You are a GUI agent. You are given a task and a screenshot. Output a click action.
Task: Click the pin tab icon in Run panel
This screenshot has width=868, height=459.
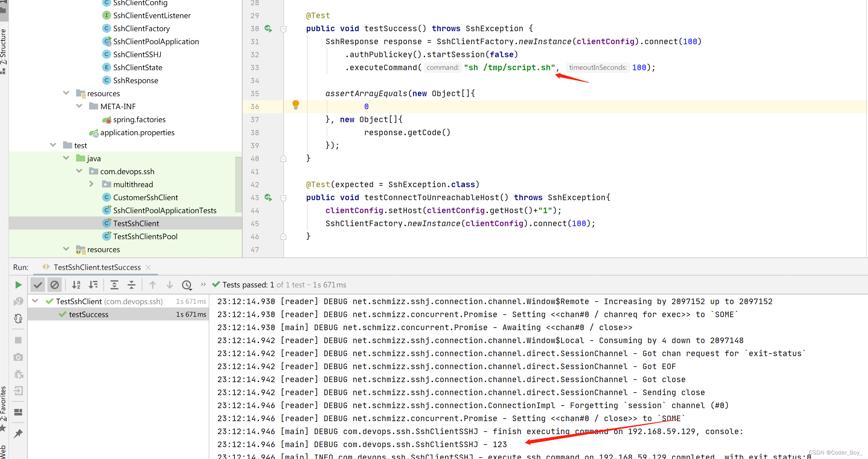click(18, 433)
